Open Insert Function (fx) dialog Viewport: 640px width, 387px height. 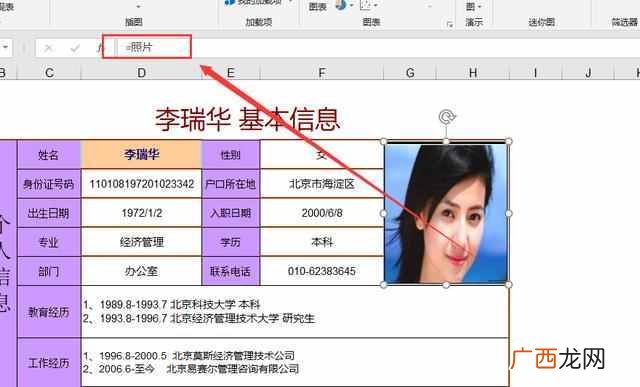[x=100, y=48]
